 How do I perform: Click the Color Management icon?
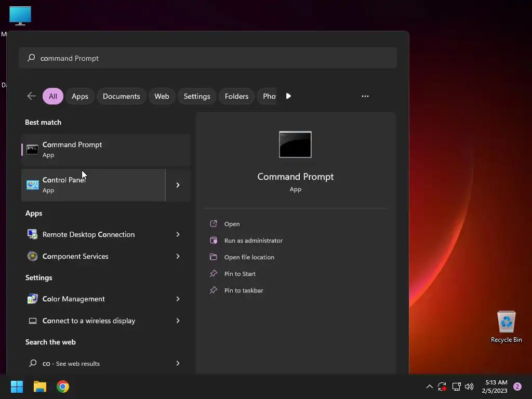coord(33,299)
